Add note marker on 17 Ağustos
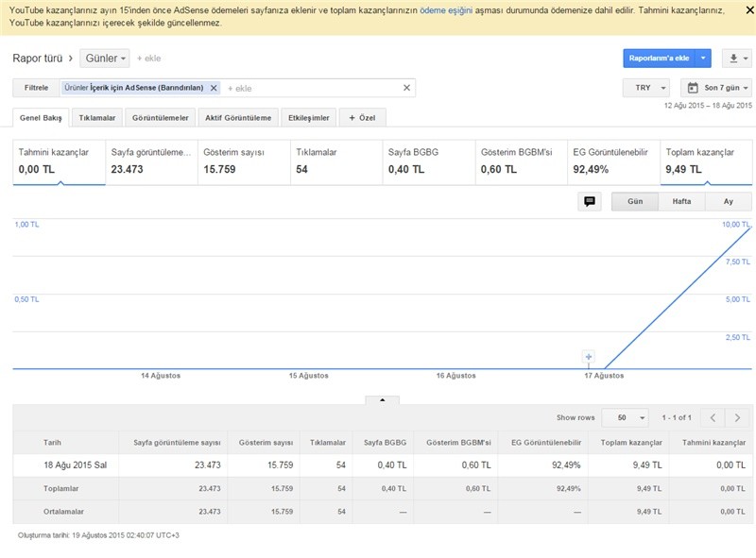Screen dimensions: 756x558 [588, 357]
